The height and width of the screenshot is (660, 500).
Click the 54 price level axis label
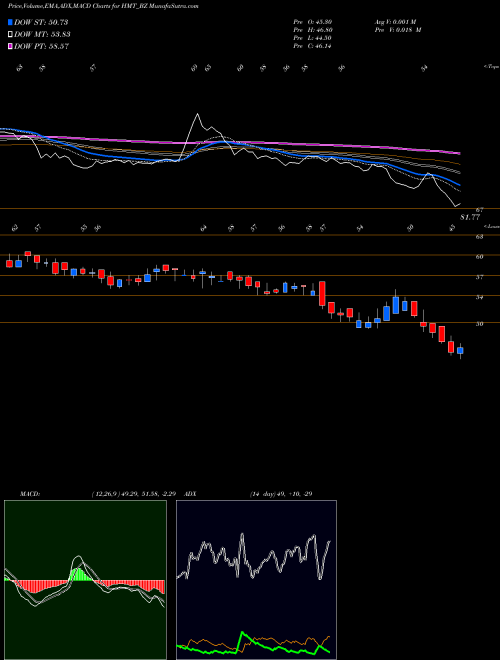(479, 297)
